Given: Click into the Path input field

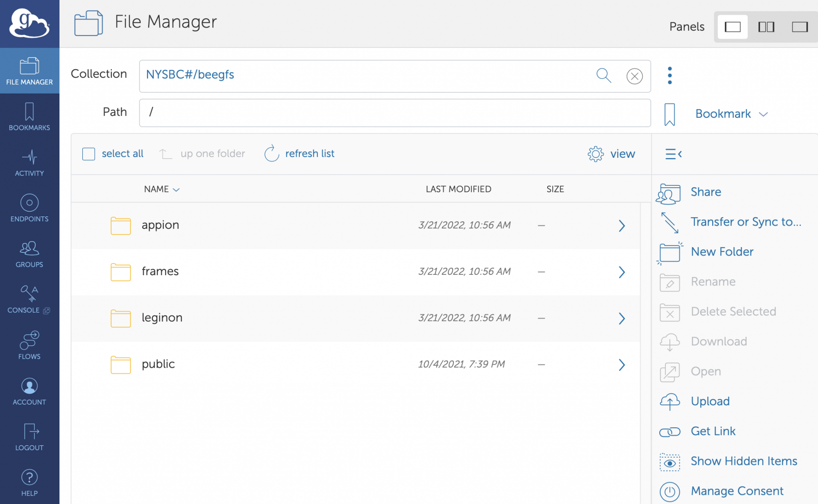Looking at the screenshot, I should tap(395, 113).
